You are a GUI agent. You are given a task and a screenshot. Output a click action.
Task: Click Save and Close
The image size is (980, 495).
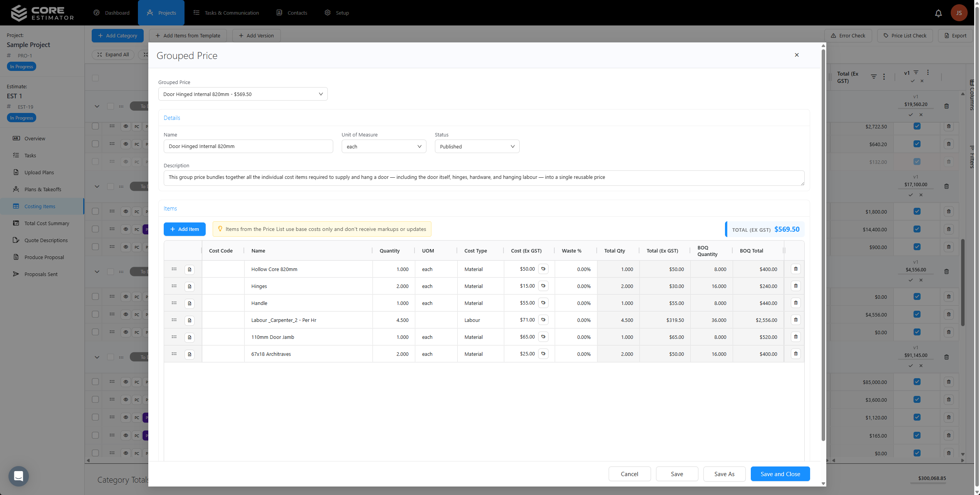[x=780, y=474]
